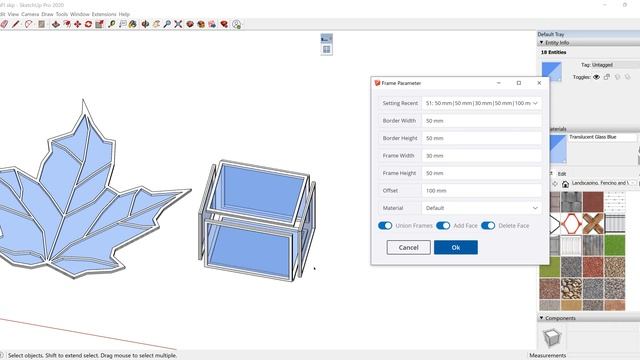Screen dimensions: 640x360
Task: Select the Offset tool
Action: point(67,24)
